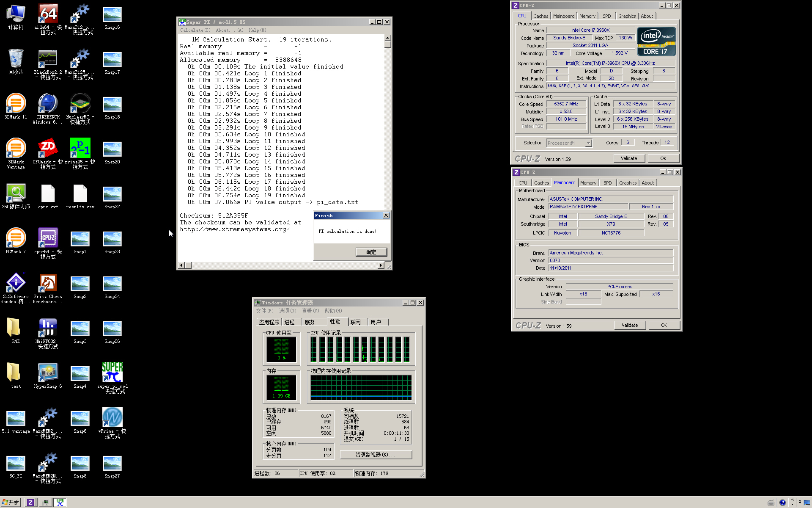Open the R4E folder
Screen dimensions: 812x508
click(16, 331)
